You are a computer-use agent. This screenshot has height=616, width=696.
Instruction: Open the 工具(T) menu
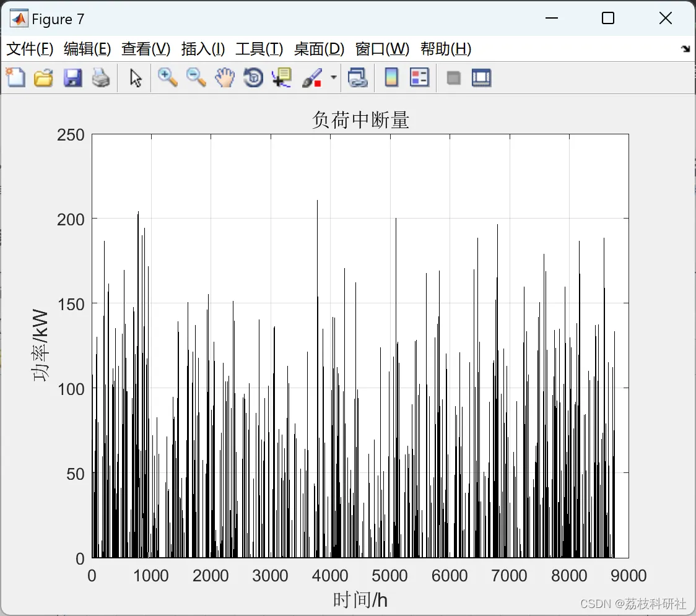tap(259, 49)
